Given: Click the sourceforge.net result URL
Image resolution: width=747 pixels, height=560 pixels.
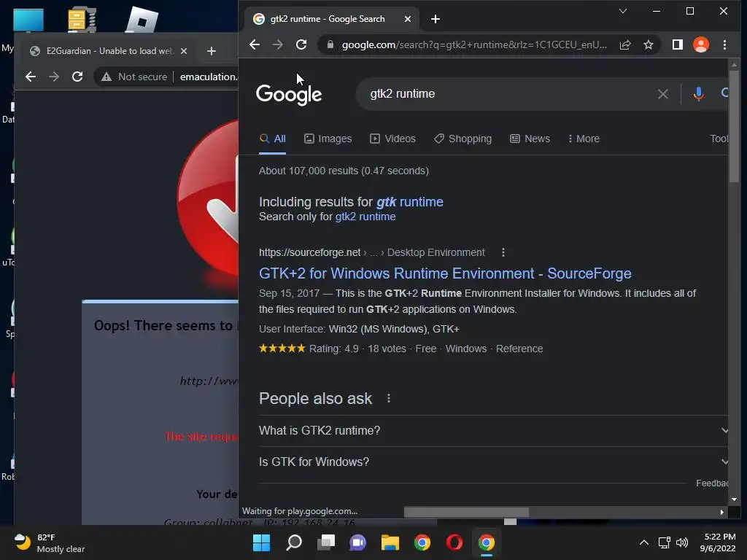Looking at the screenshot, I should click(309, 252).
